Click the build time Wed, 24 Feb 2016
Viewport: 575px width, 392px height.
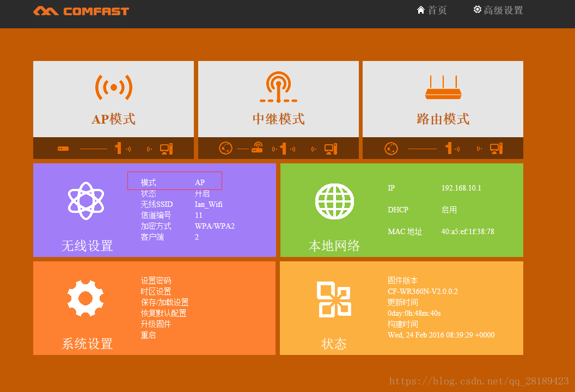pos(441,335)
